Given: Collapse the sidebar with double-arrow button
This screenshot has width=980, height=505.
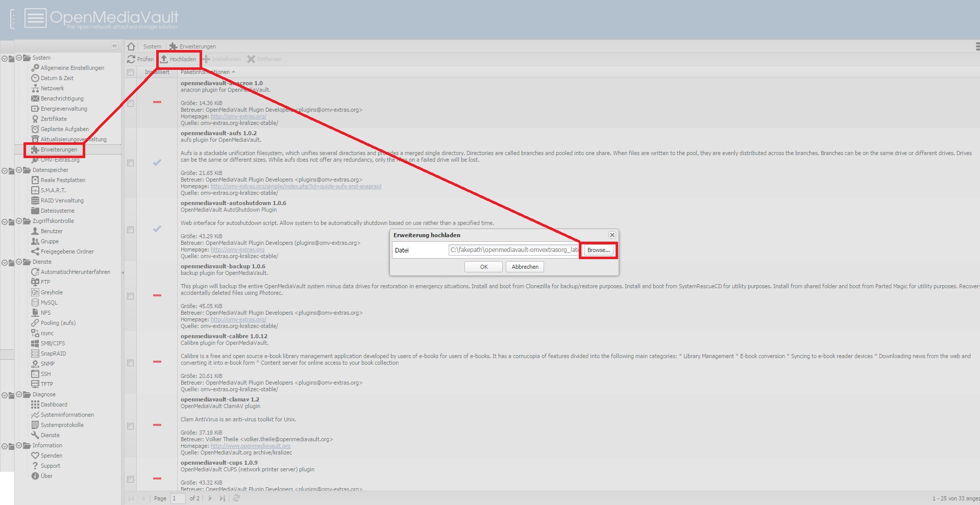Looking at the screenshot, I should point(114,46).
